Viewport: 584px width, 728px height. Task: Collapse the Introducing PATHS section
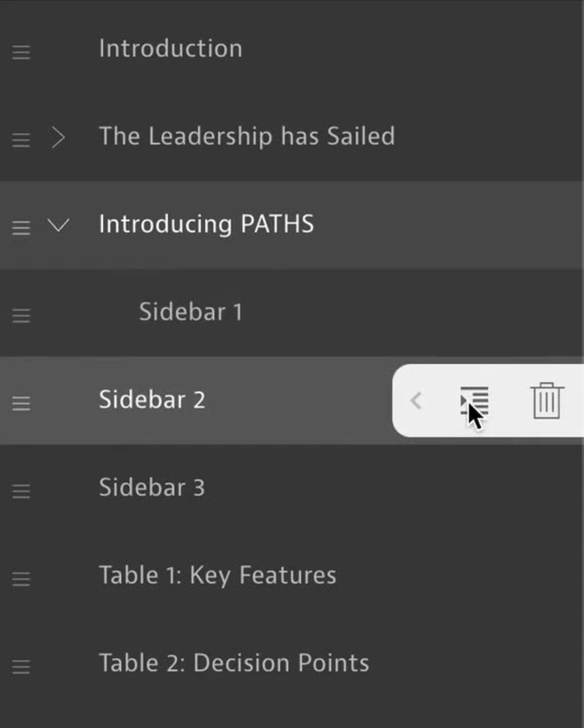coord(58,224)
